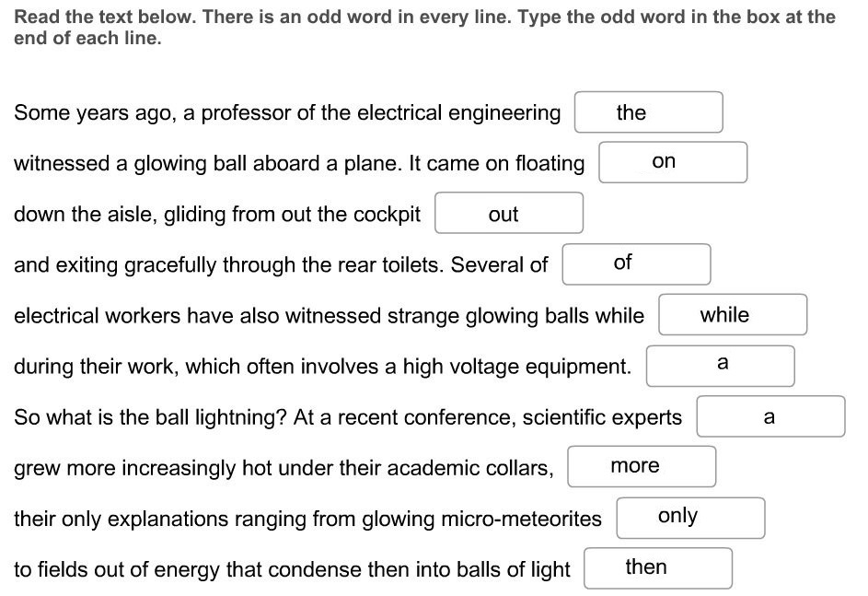Click the instruction text "Read the text below"

point(104,17)
